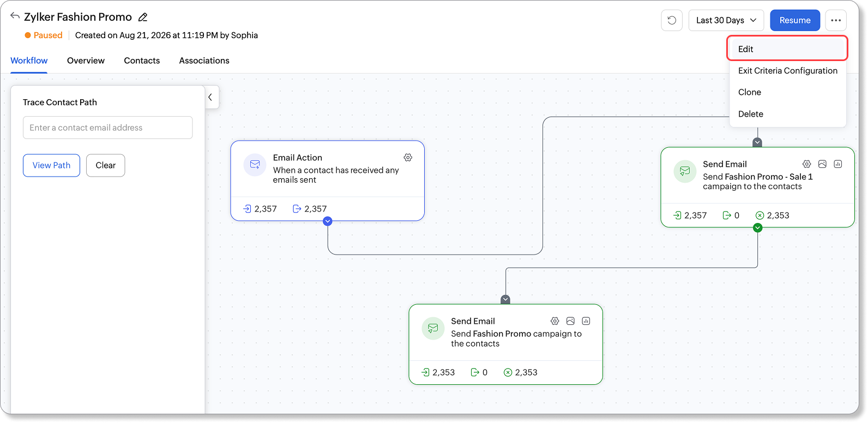Click entered count 2,357 on Email Action

tap(260, 209)
